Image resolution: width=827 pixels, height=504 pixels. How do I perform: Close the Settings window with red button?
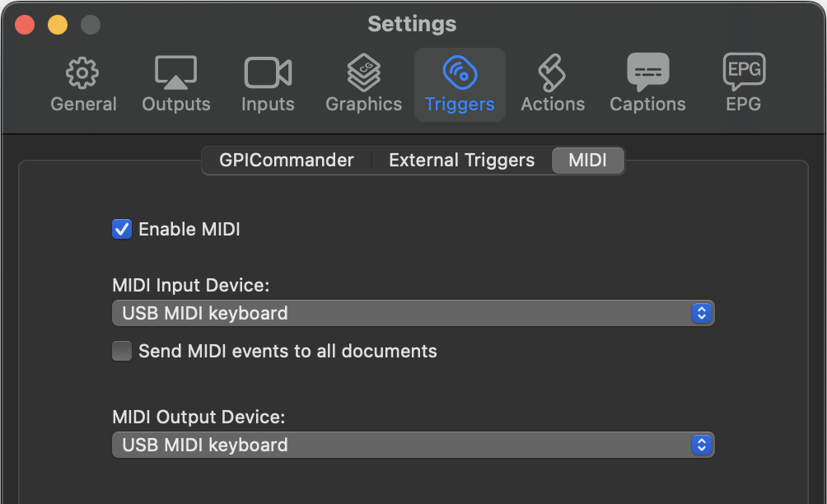click(25, 25)
